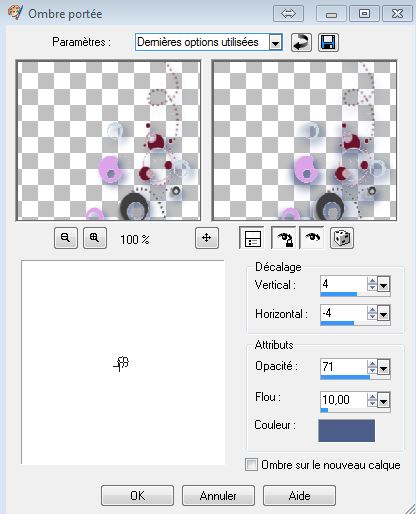416x514 pixels.
Task: Randomize parameters with the dice icon
Action: pos(342,238)
